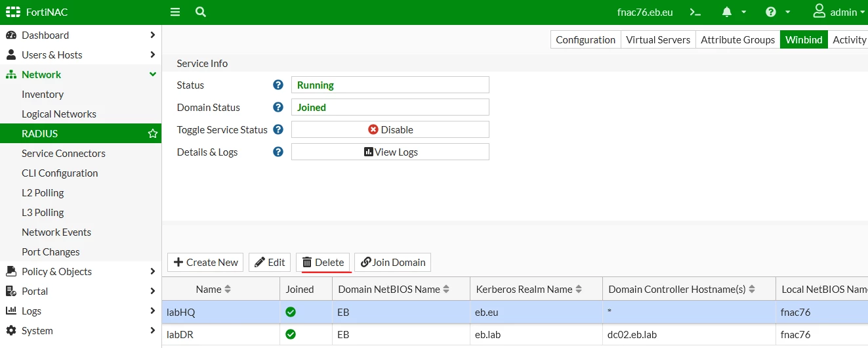Click the Running status field
The width and height of the screenshot is (868, 348).
(x=390, y=85)
